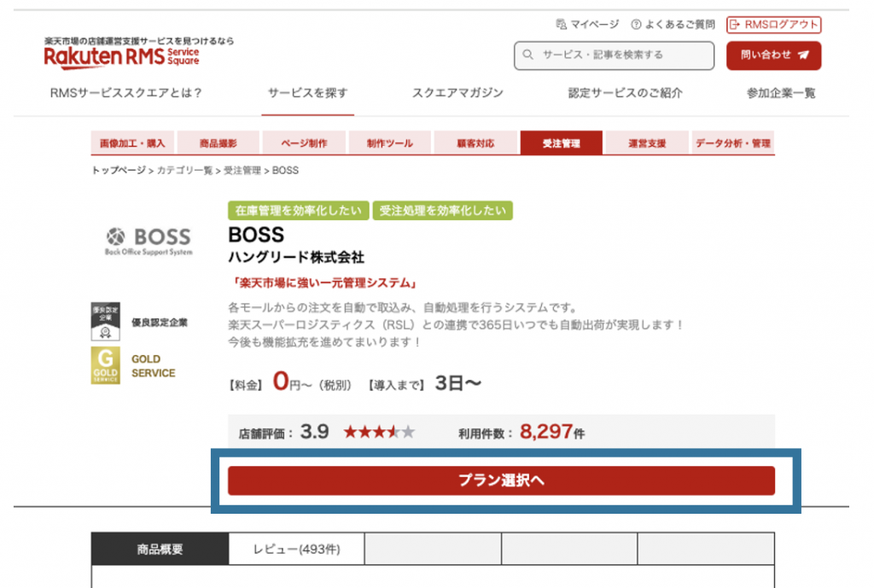Open the よくあるご質問 help icon
874x588 pixels.
tap(636, 25)
